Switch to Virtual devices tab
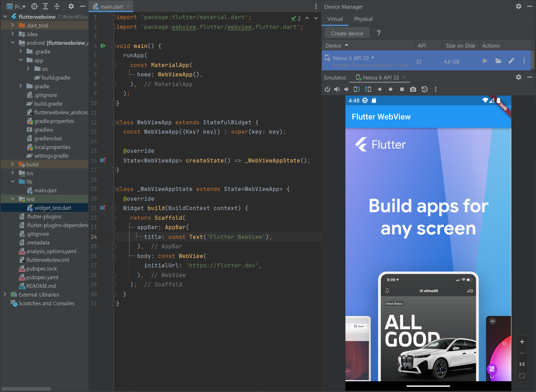 [x=335, y=19]
